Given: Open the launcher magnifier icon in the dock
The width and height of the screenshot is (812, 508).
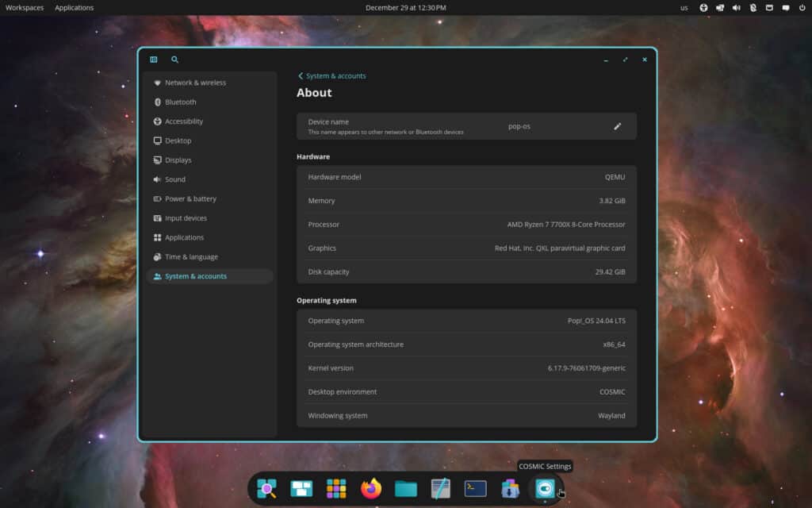Looking at the screenshot, I should pos(267,489).
